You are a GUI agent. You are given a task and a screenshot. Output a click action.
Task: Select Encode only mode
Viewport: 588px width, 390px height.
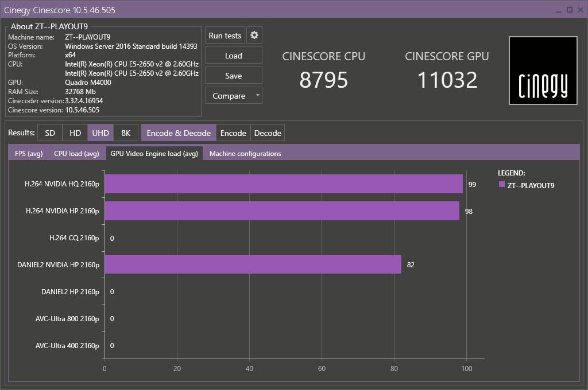(233, 133)
